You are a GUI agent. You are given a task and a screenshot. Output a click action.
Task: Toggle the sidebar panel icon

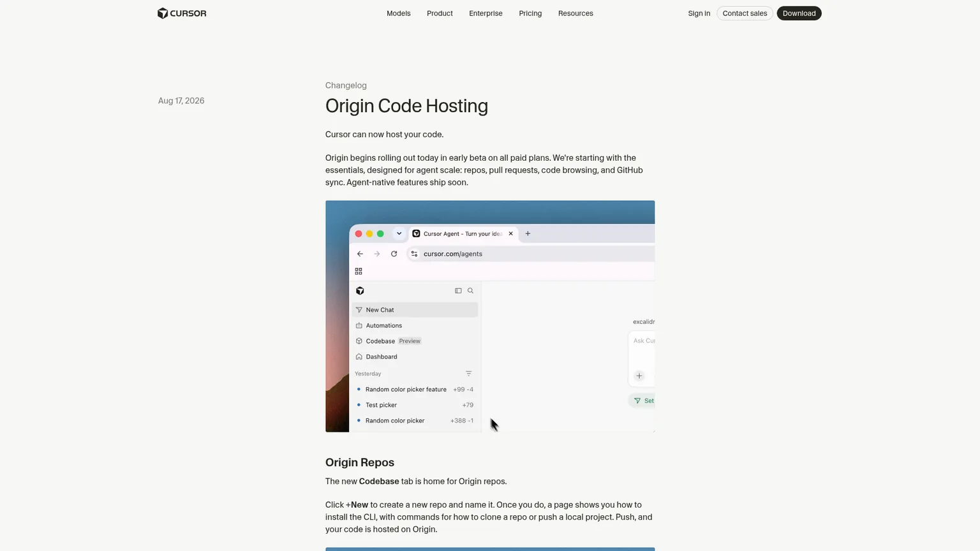point(458,291)
